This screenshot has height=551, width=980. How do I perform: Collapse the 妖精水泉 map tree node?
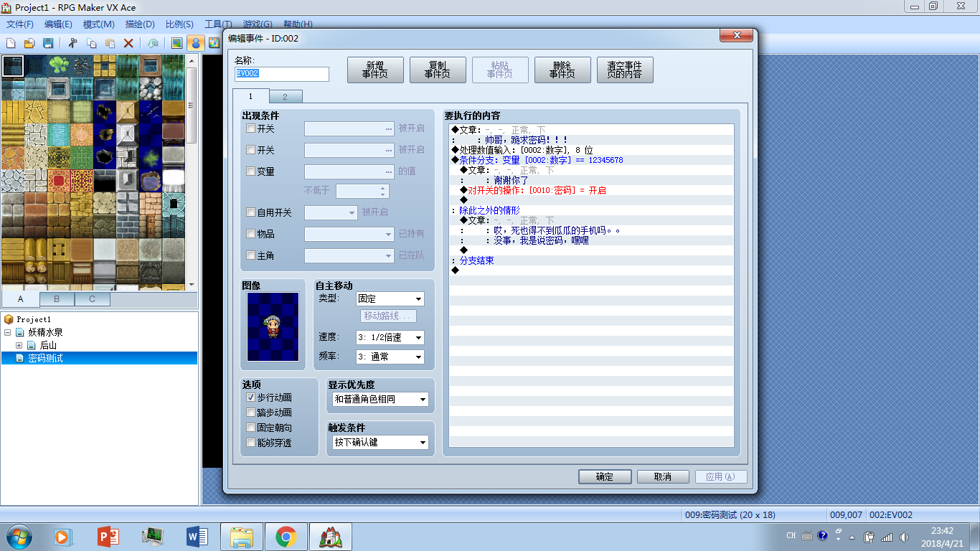tap(8, 332)
